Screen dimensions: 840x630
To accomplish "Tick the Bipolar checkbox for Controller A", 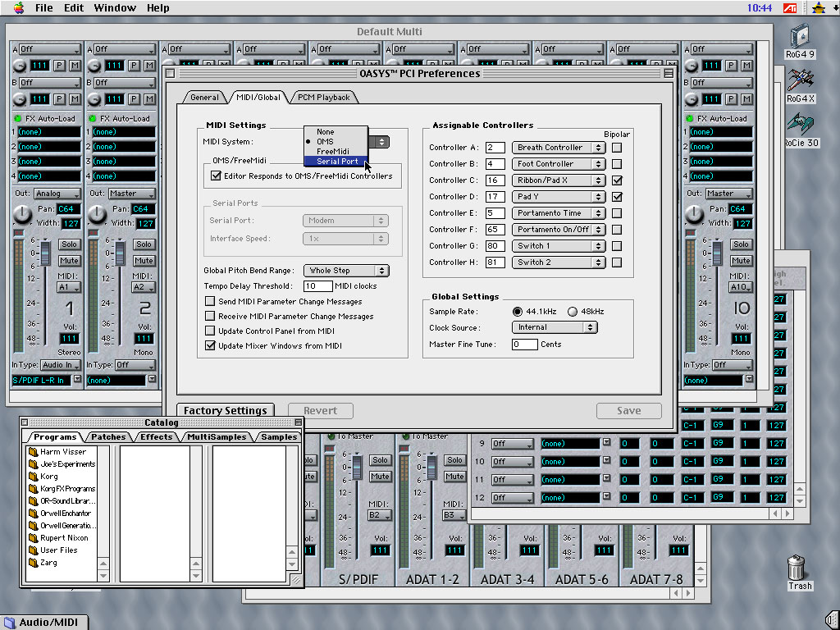I will (617, 148).
